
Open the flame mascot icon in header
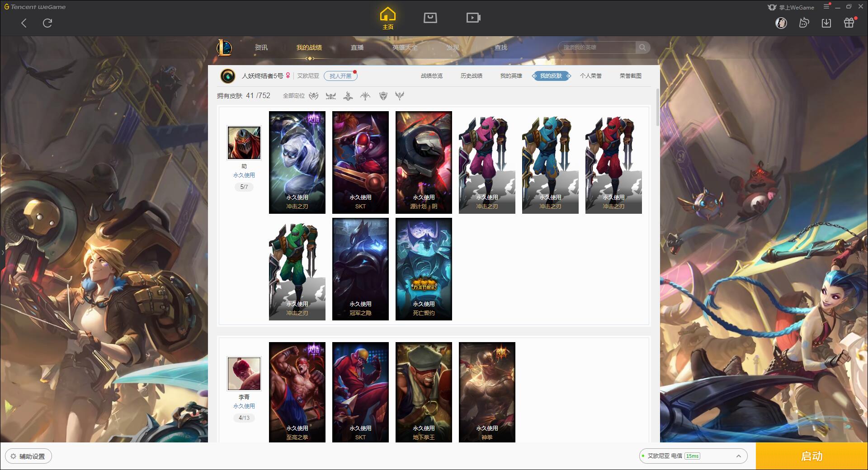tap(804, 23)
